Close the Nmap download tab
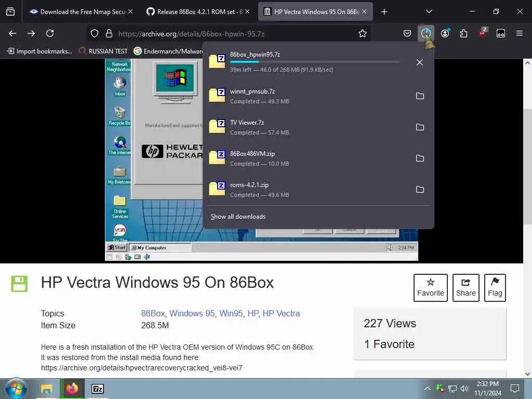Screen dimensions: 532x399 pos(130,12)
